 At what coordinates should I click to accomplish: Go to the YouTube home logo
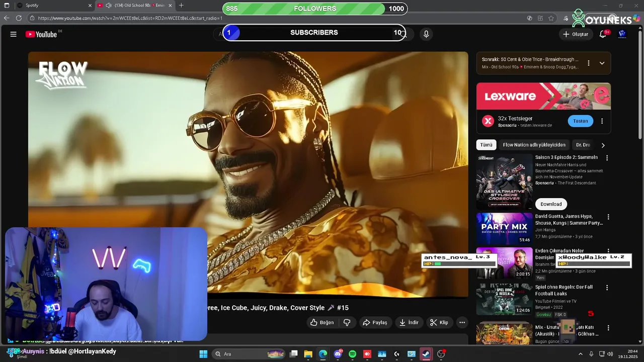tap(41, 34)
